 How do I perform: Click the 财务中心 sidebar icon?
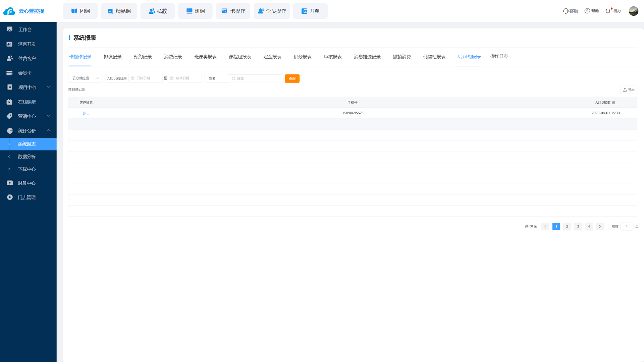coord(10,183)
